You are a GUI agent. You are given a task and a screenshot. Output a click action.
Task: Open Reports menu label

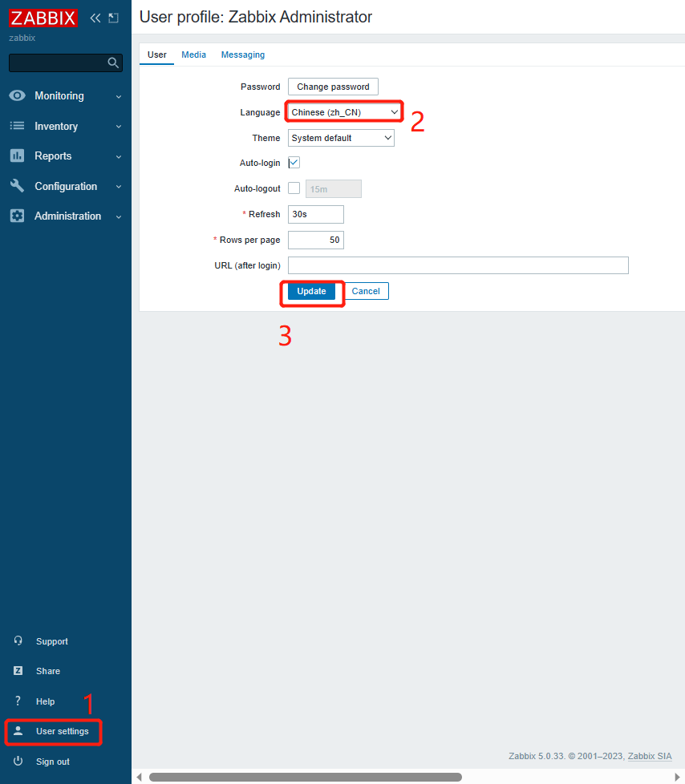coord(53,156)
